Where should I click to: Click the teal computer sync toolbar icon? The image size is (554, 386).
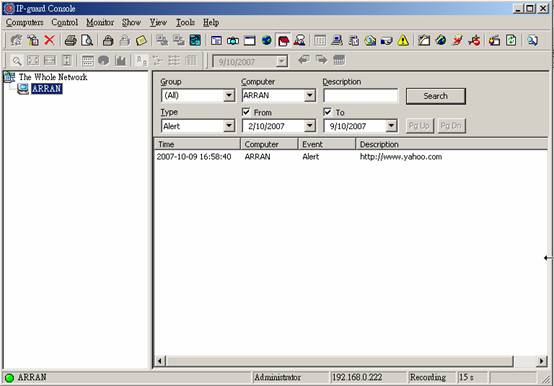coord(195,40)
